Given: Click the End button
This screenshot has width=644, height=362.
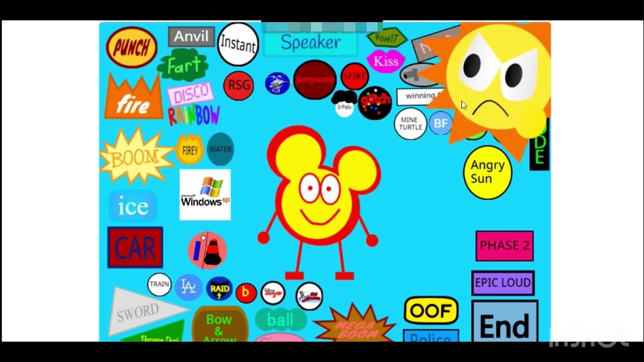Looking at the screenshot, I should [x=505, y=321].
